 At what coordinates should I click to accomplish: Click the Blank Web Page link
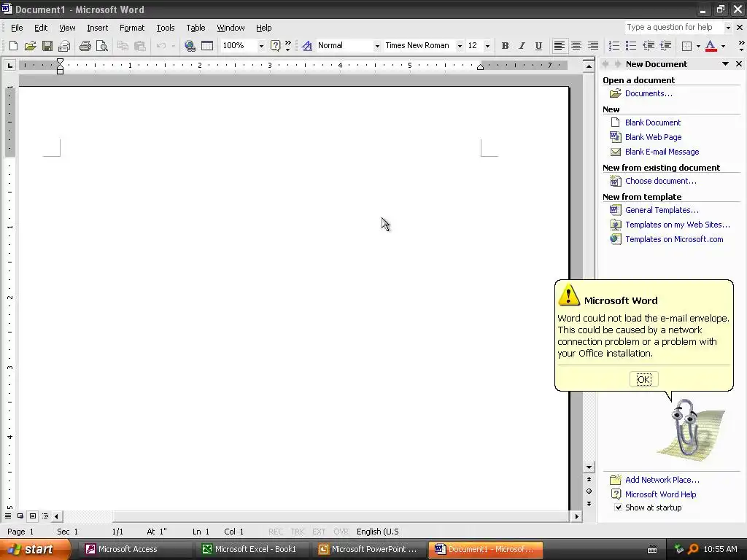653,137
